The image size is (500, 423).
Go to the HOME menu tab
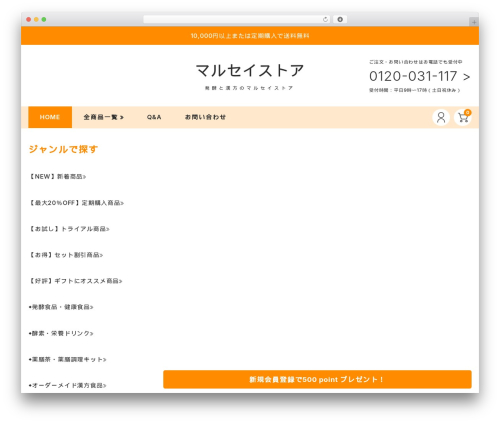click(50, 117)
